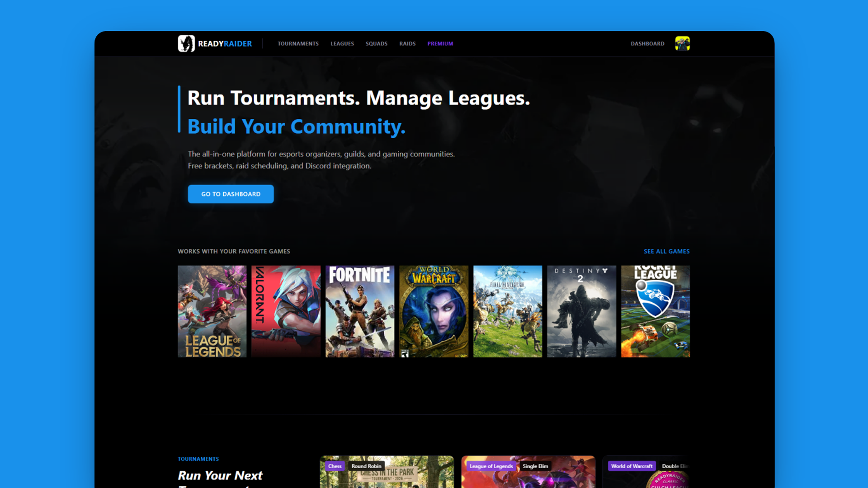Open the Premium nav link
868x488 pixels.
(x=440, y=44)
